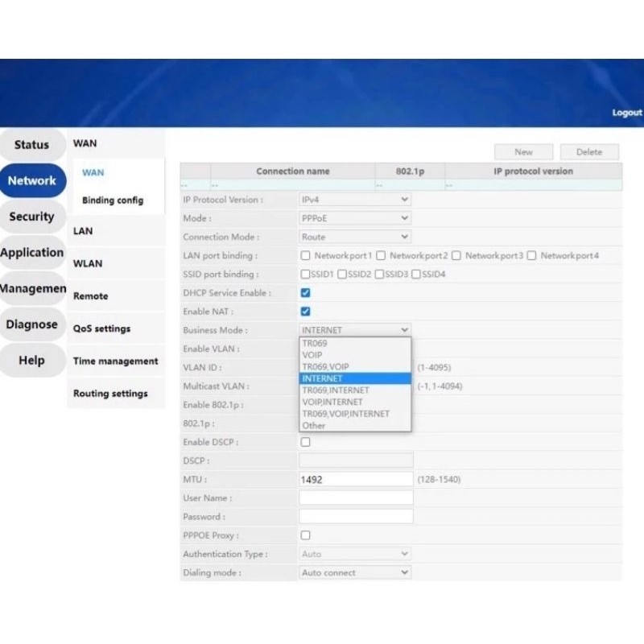Uncheck DHCP Service Enable
644x644 pixels.
tap(305, 293)
